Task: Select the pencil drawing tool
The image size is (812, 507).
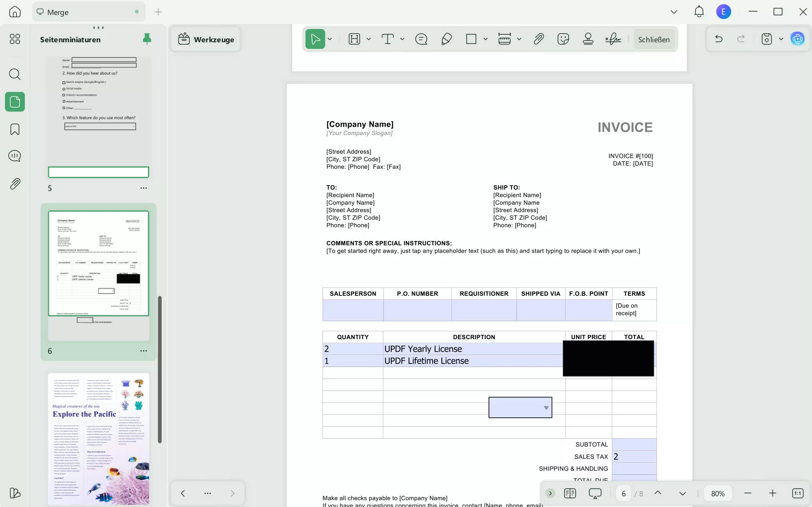Action: (x=446, y=39)
